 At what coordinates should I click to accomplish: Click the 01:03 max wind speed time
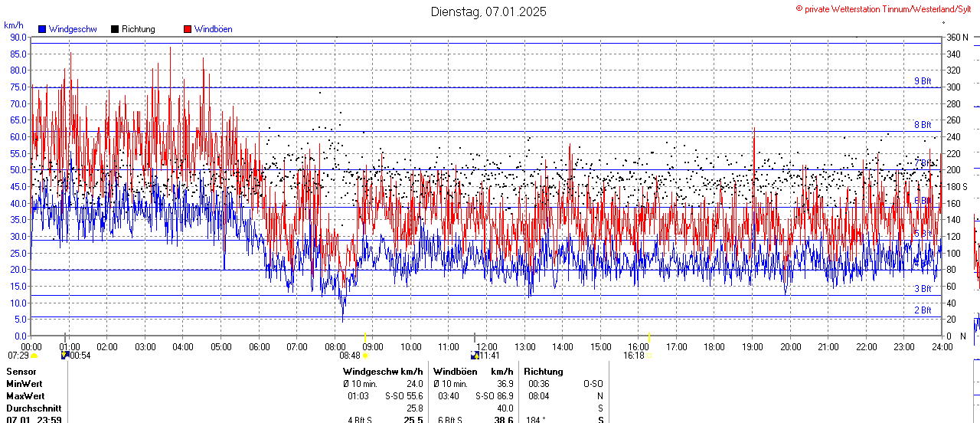point(358,395)
